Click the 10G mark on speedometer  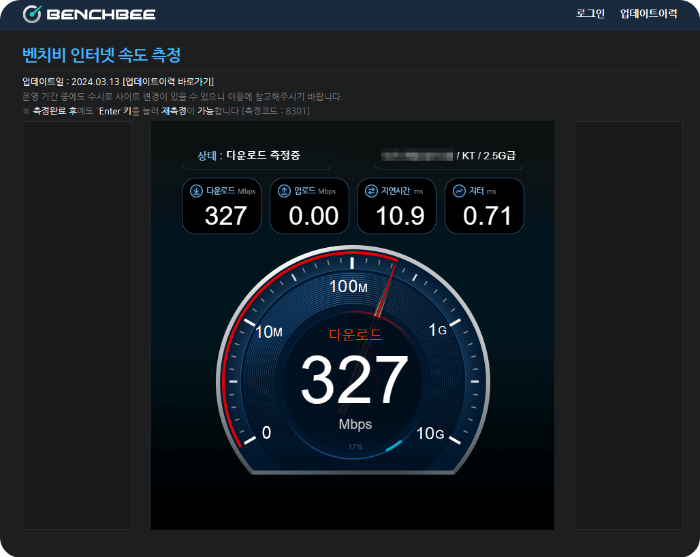pyautogui.click(x=430, y=433)
